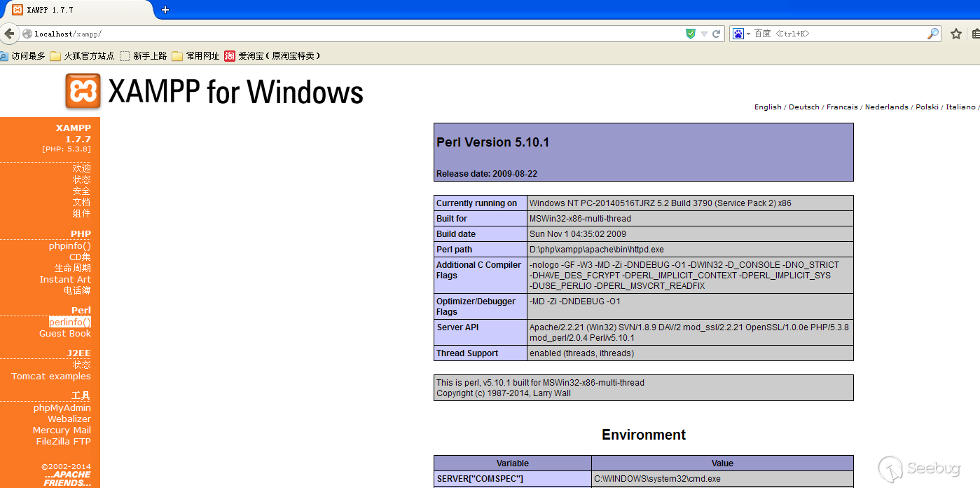
Task: Bookmark this page with the star icon
Action: pos(955,34)
